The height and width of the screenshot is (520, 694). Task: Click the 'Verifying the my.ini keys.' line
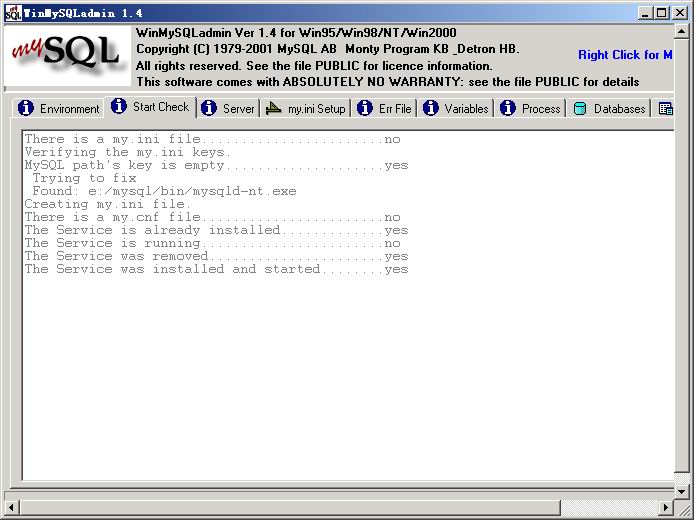pos(128,152)
